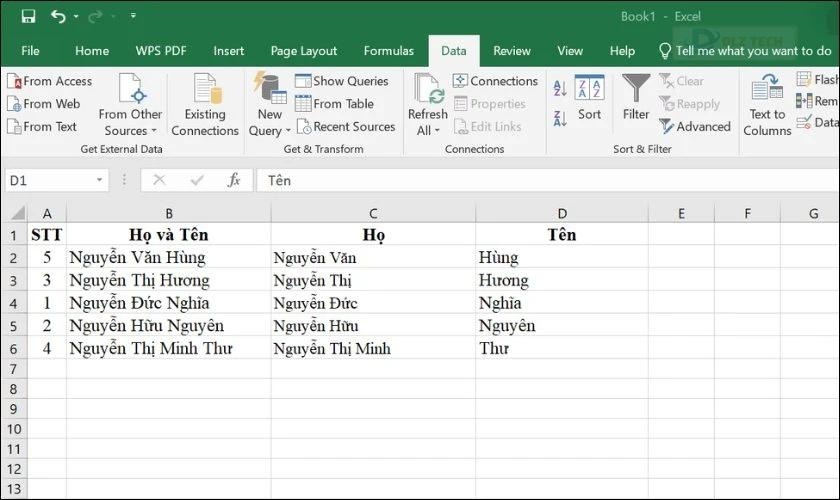
Task: Select column D header
Action: (x=562, y=214)
